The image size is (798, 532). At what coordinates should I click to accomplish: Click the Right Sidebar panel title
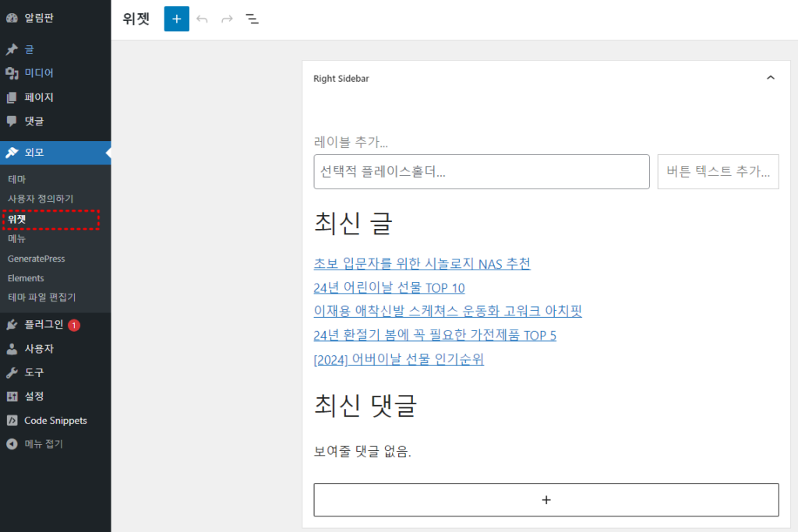coord(341,79)
